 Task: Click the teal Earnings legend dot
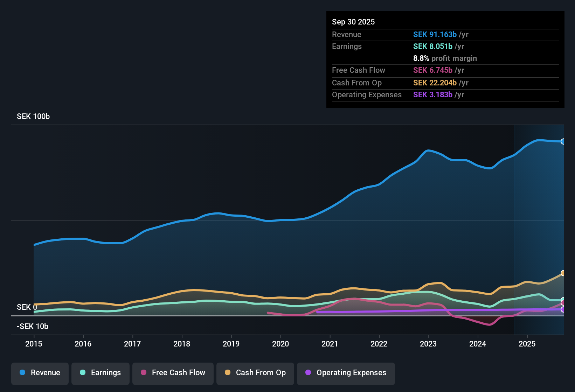(x=83, y=373)
